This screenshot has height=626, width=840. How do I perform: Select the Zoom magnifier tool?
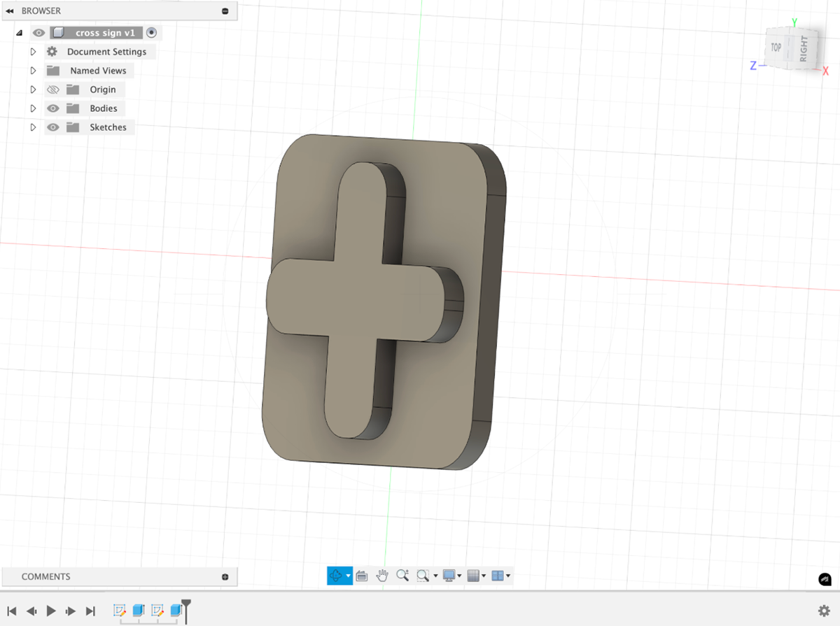(x=402, y=576)
